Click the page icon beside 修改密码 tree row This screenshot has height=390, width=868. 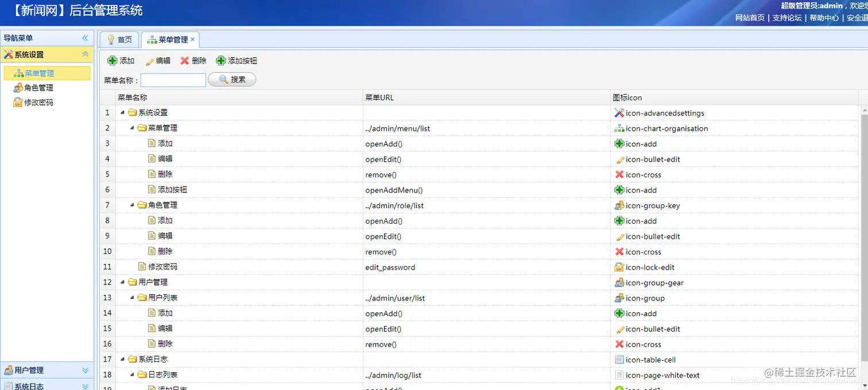[x=142, y=267]
